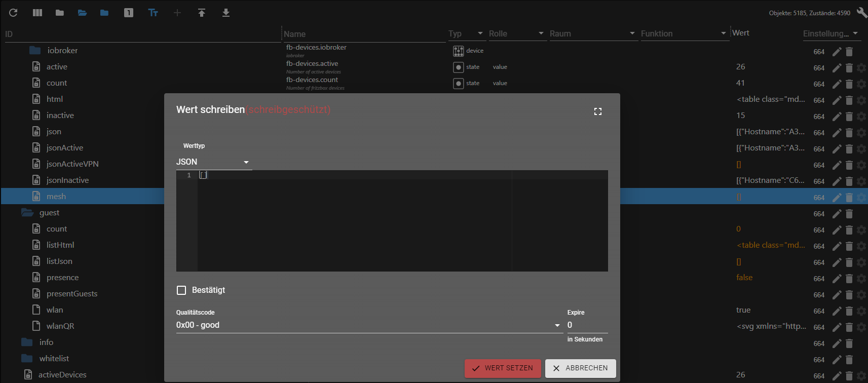
Task: Click the value 26 of active row
Action: click(741, 67)
